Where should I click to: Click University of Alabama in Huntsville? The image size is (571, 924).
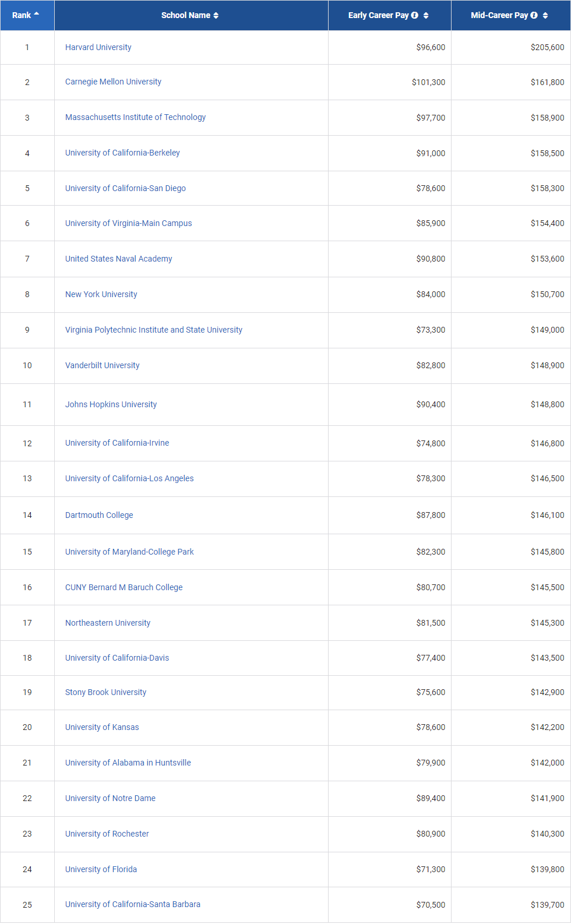coord(128,763)
